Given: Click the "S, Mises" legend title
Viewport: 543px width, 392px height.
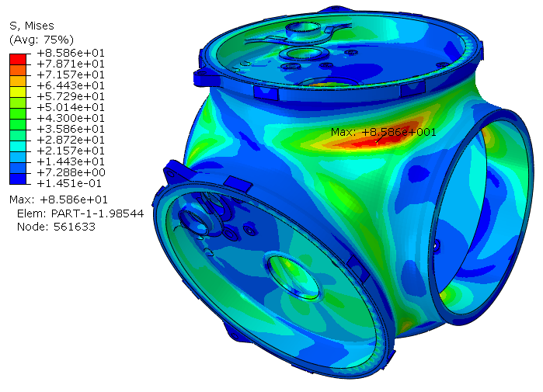Looking at the screenshot, I should coord(31,26).
